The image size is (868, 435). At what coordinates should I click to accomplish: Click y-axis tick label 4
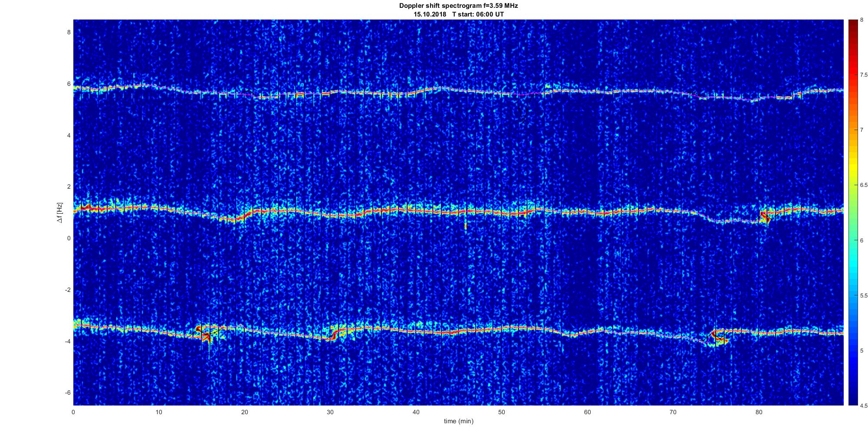click(69, 135)
